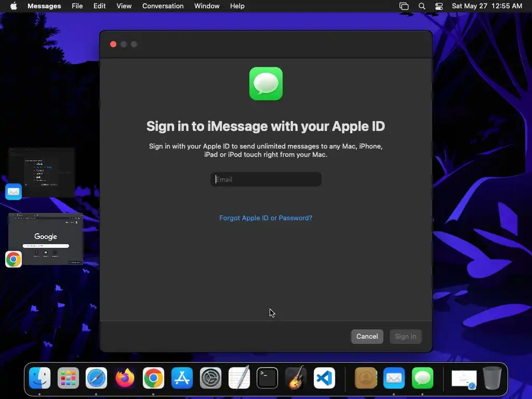Open the App Store dock icon
The image size is (532, 399).
click(182, 378)
